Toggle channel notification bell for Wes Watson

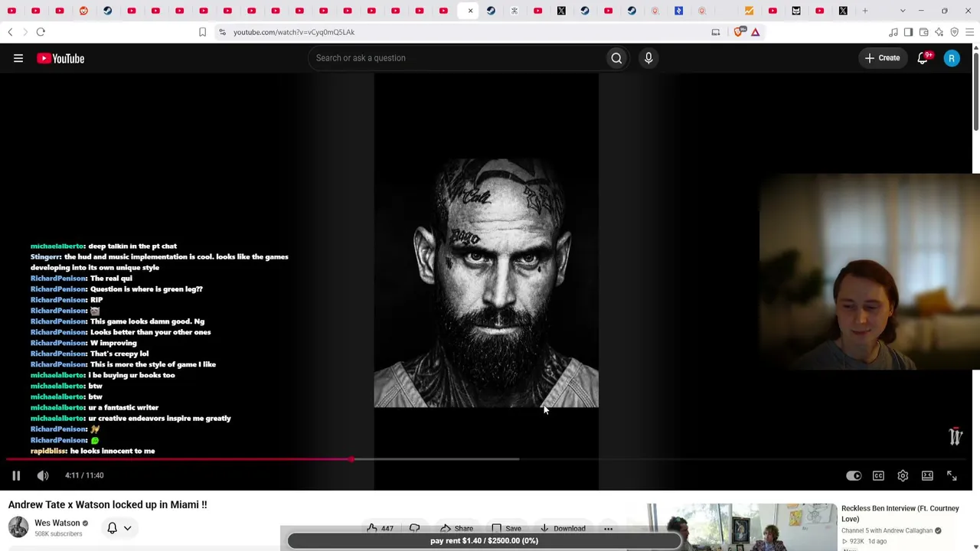[x=112, y=527]
